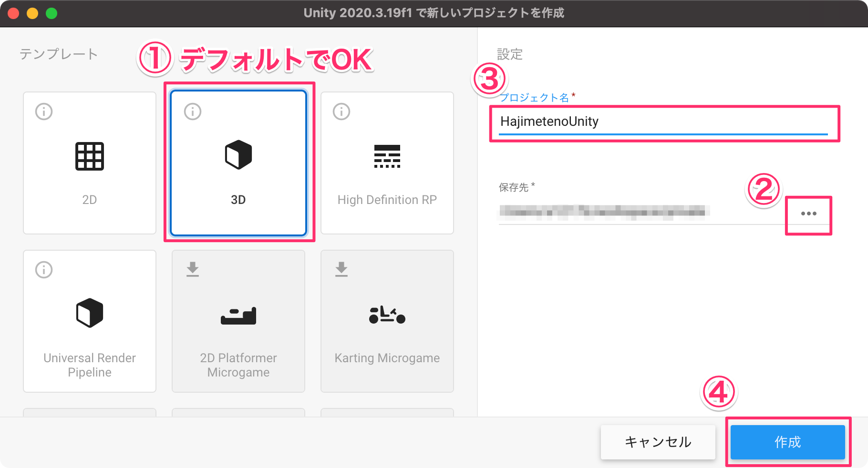Click the テンプレート heading

coord(59,54)
